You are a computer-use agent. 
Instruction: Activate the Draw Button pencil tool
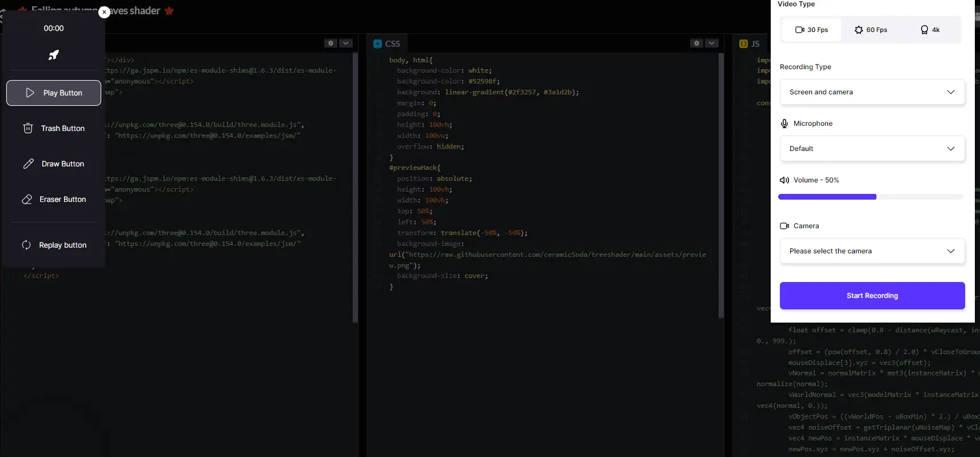[x=54, y=164]
